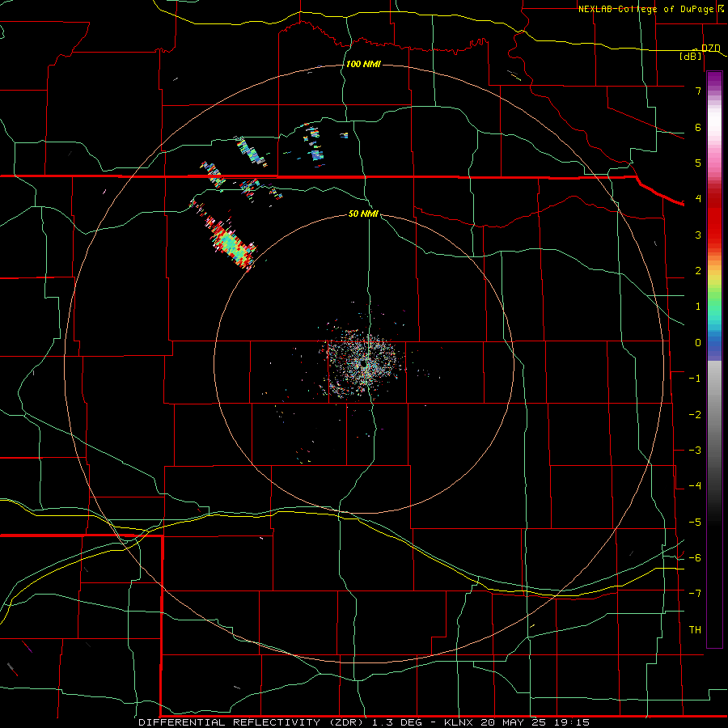
Task: Click the "TH" label below the color scale
Action: [695, 629]
